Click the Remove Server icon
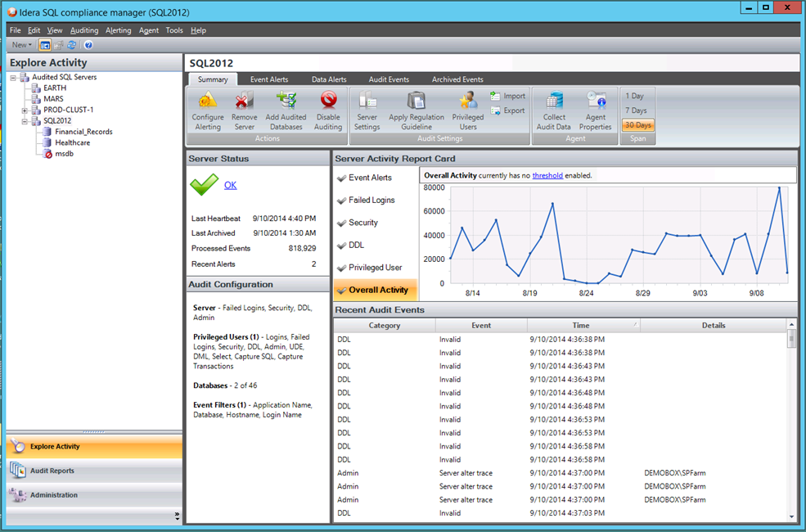This screenshot has width=806, height=532. [x=245, y=101]
